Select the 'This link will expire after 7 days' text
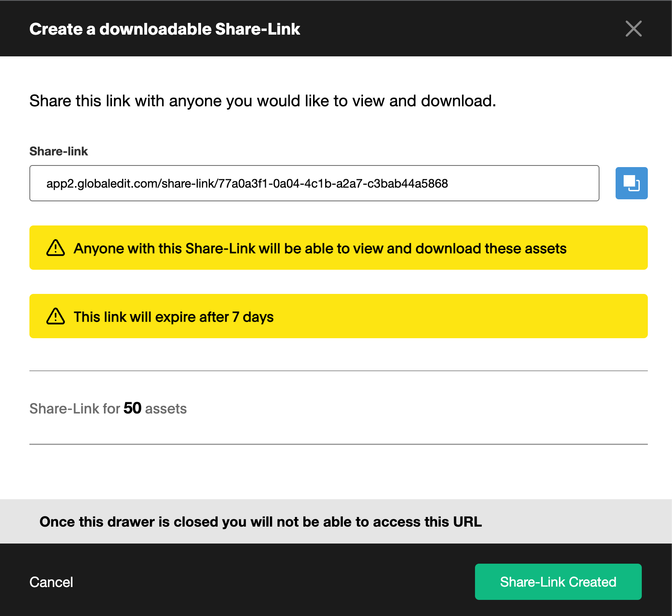The height and width of the screenshot is (616, 672). click(x=174, y=317)
